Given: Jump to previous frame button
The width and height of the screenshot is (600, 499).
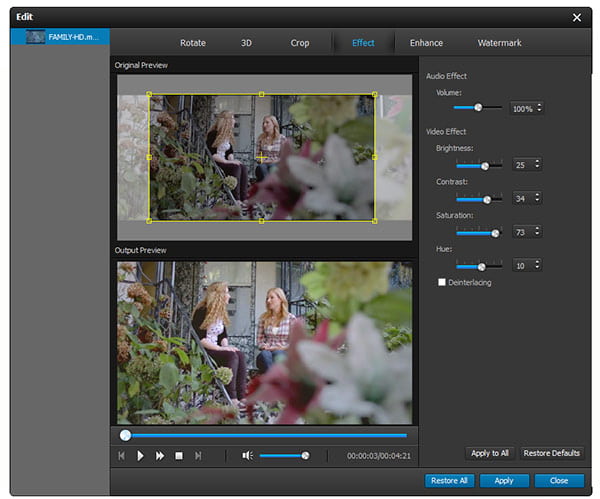Looking at the screenshot, I should click(x=121, y=455).
